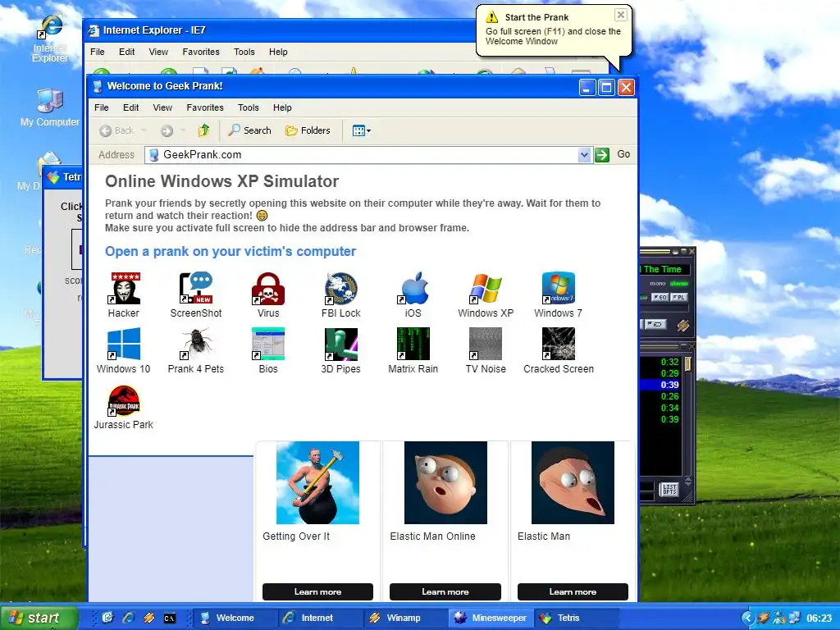Image resolution: width=840 pixels, height=630 pixels.
Task: Click the Elastic Man Online thumbnail
Action: click(x=445, y=482)
